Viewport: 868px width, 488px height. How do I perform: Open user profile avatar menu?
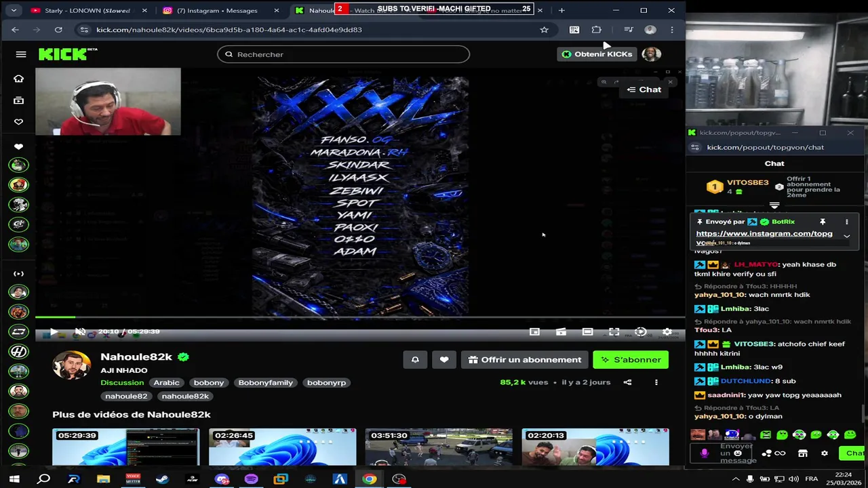click(x=651, y=54)
